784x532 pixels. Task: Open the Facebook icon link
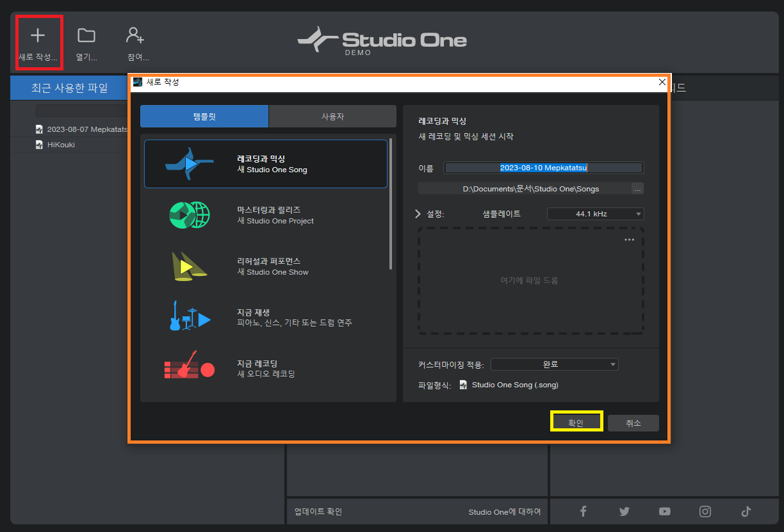tap(583, 511)
